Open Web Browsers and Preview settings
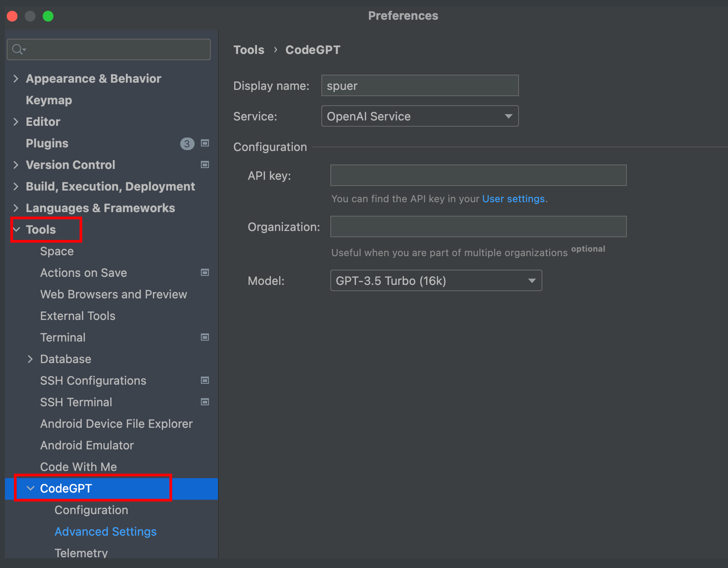The image size is (728, 568). coord(114,294)
